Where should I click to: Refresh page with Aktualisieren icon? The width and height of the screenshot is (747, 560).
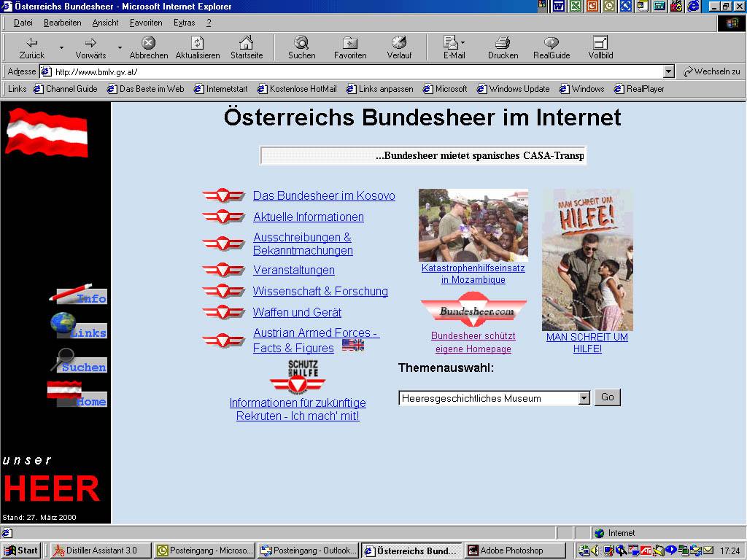[x=198, y=43]
